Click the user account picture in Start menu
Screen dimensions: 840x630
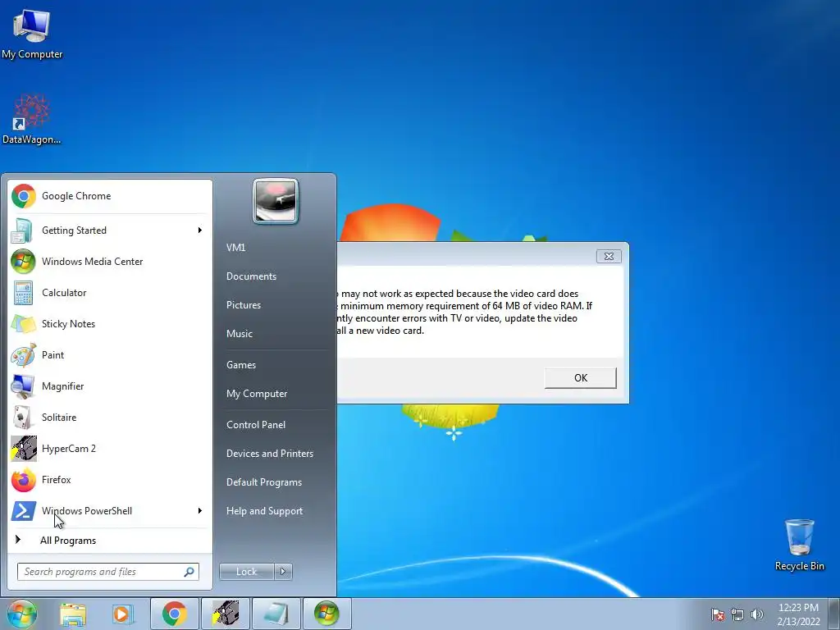[x=276, y=202]
